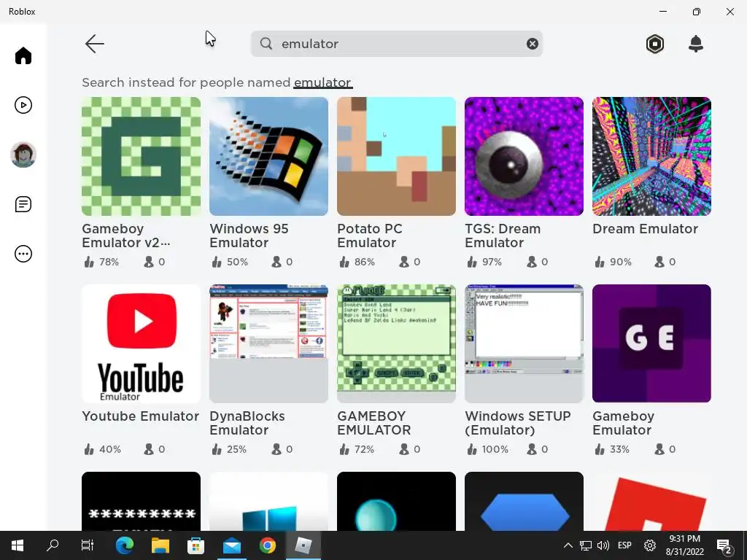Clear the search text with X icon
Viewport: 747px width, 560px height.
(x=532, y=44)
